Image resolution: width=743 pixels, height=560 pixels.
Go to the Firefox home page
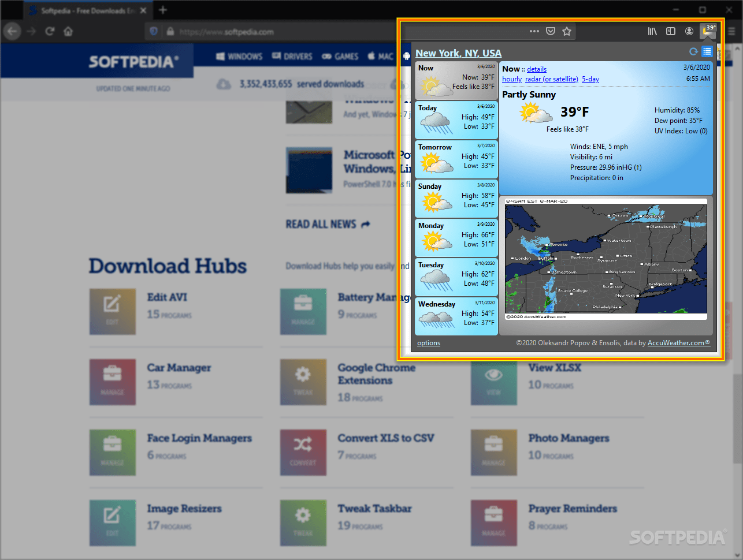pyautogui.click(x=68, y=31)
